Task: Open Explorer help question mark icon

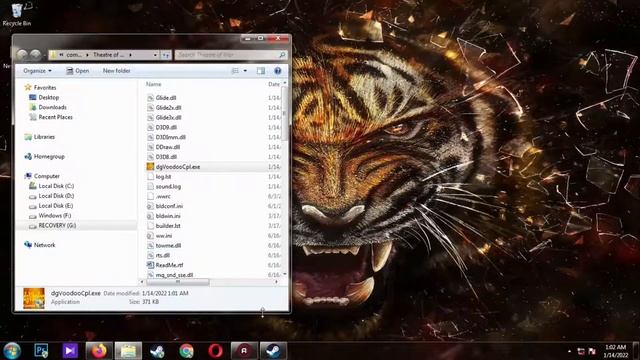Action: (x=278, y=71)
